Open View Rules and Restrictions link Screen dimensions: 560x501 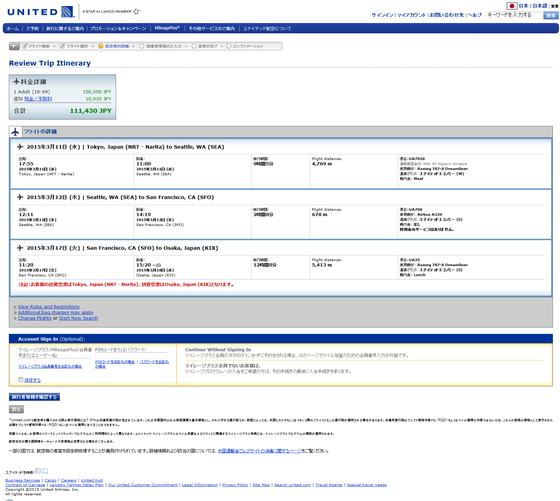(49, 307)
